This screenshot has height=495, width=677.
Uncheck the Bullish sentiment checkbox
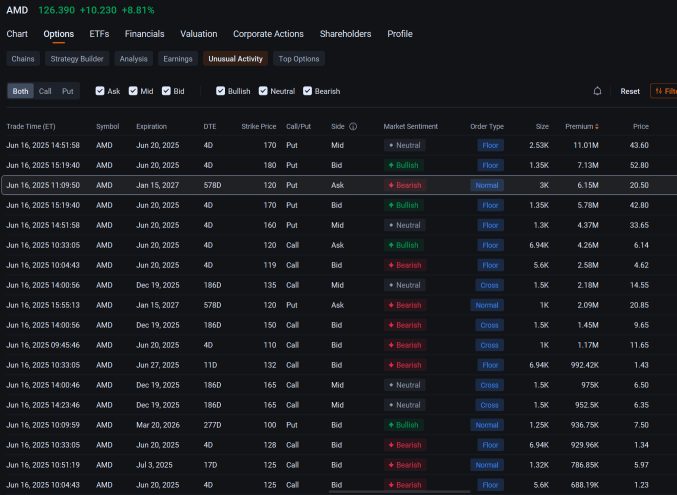tap(220, 91)
